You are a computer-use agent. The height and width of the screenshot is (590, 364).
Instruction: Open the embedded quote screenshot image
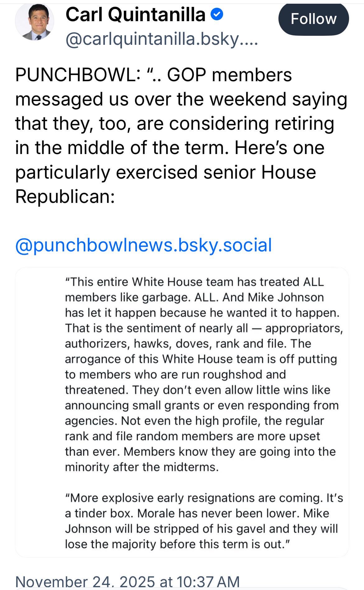pyautogui.click(x=182, y=412)
